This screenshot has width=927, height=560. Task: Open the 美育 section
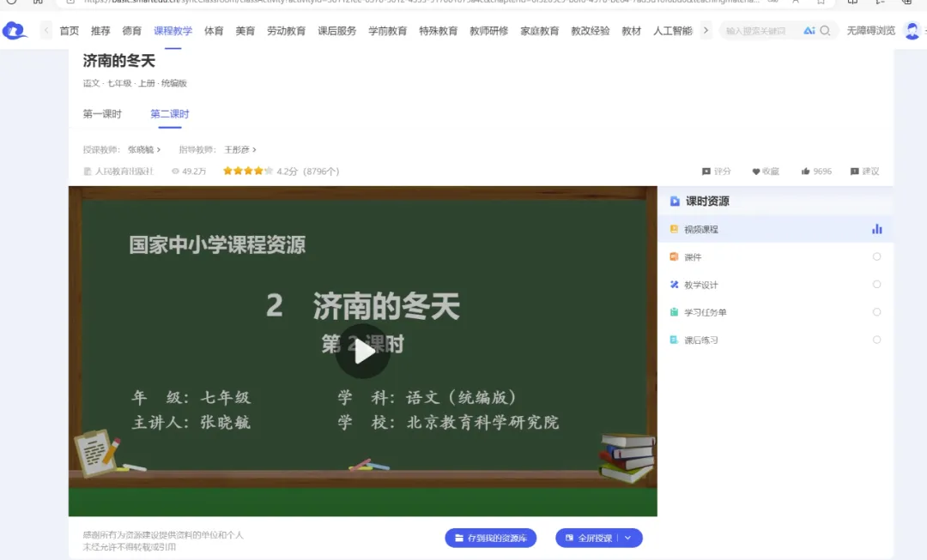(245, 31)
